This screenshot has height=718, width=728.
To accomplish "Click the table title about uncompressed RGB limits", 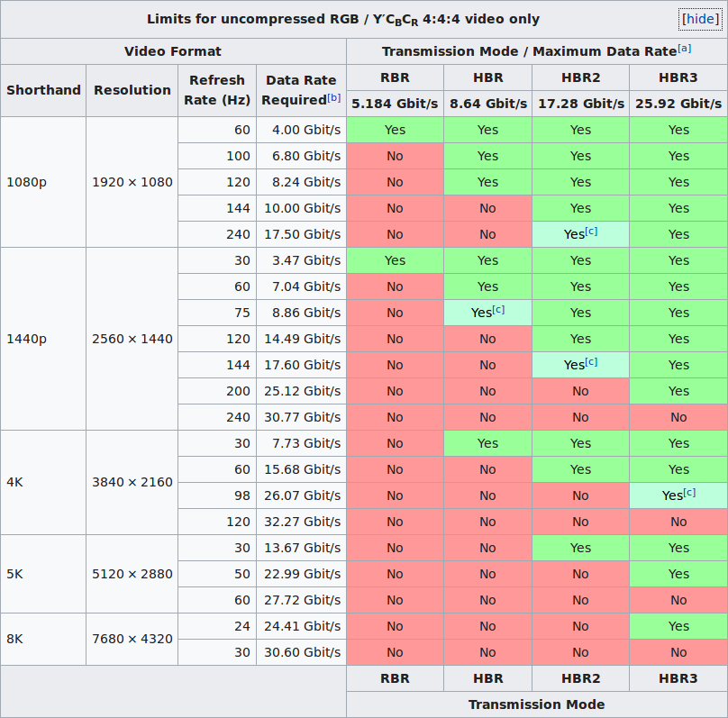I will [343, 19].
